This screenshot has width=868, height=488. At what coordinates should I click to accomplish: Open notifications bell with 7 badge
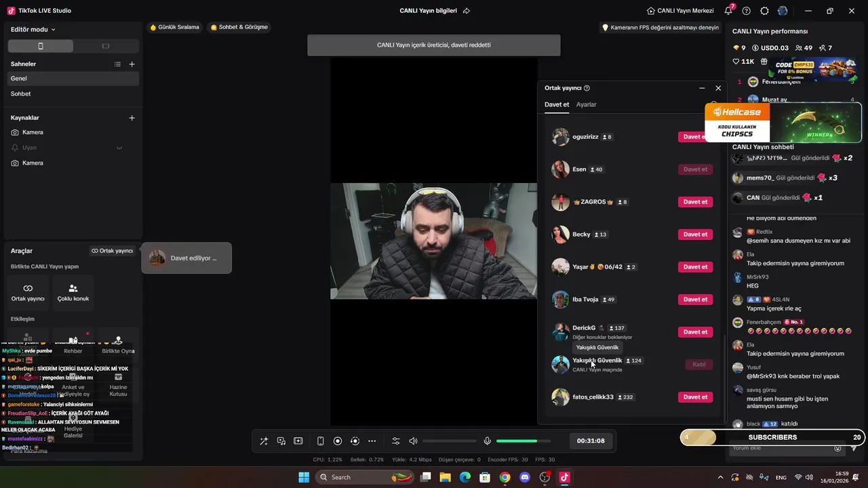pos(728,11)
